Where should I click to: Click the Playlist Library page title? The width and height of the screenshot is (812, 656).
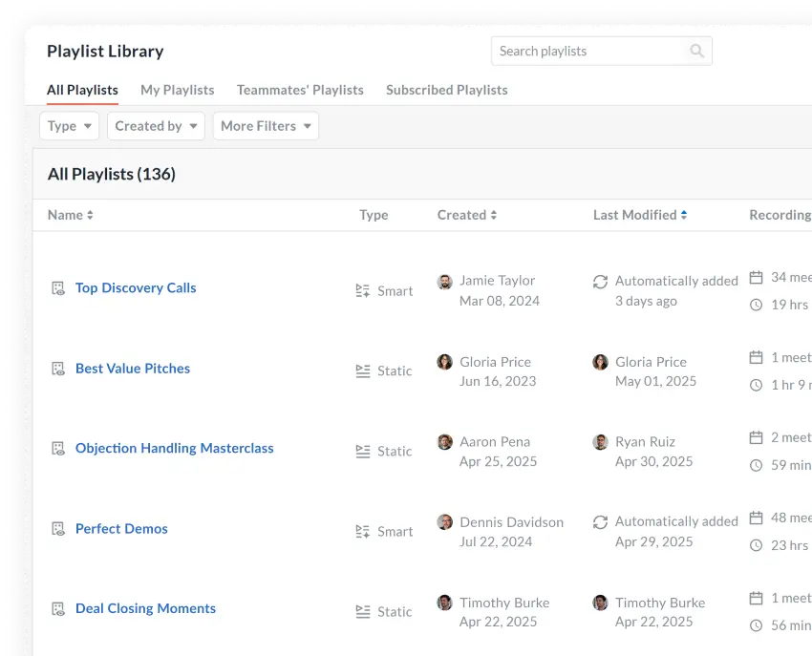pyautogui.click(x=105, y=52)
